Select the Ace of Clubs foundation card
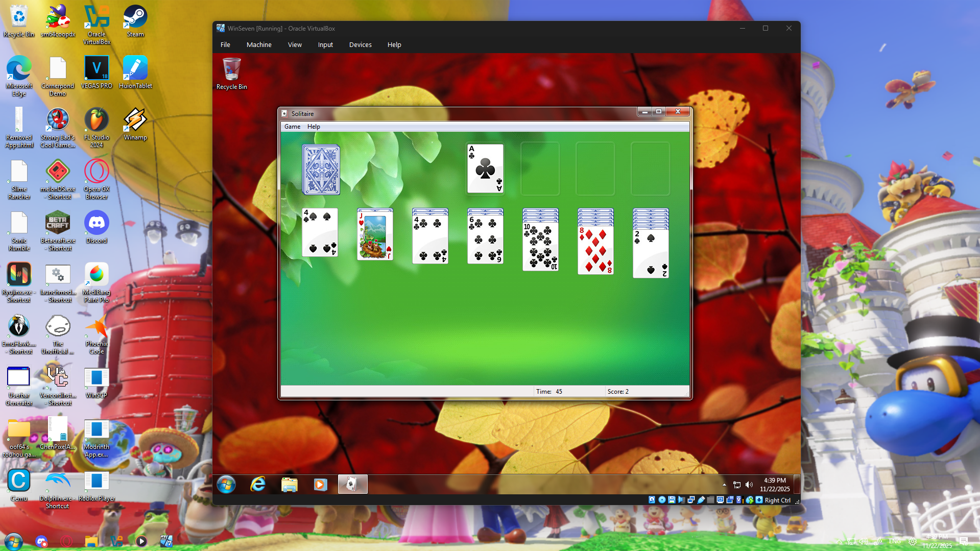The image size is (980, 551). [x=485, y=169]
